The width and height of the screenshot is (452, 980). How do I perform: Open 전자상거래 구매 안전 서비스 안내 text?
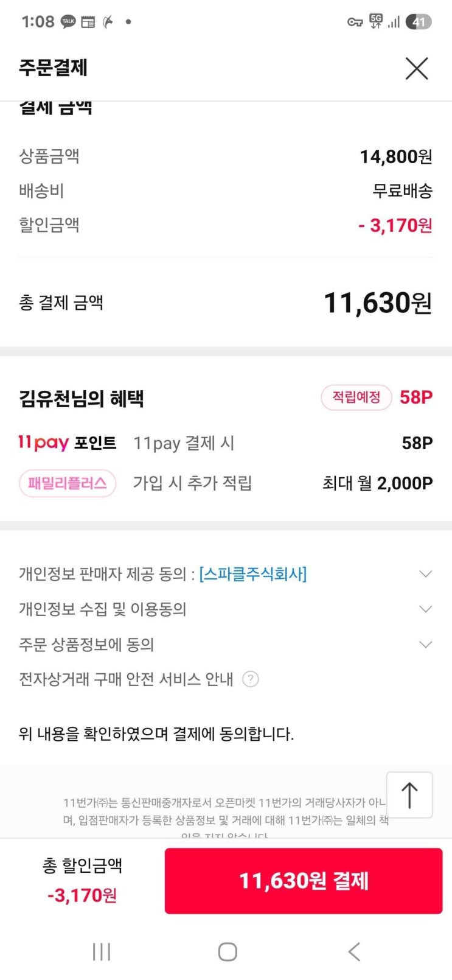click(x=126, y=679)
